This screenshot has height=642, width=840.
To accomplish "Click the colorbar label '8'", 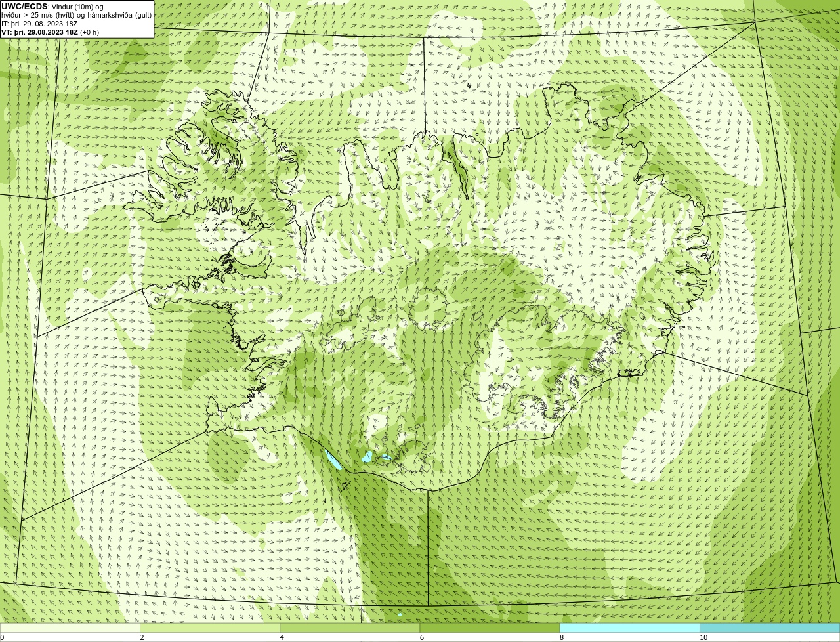I will tap(561, 637).
